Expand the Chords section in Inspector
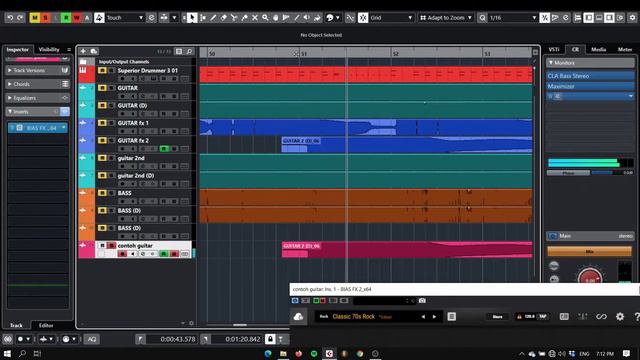The width and height of the screenshot is (640, 360). coord(10,84)
